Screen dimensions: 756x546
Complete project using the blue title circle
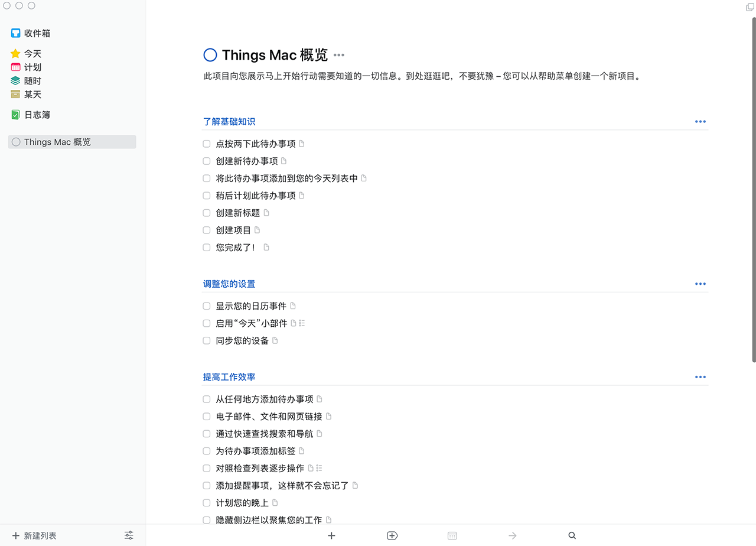point(210,55)
